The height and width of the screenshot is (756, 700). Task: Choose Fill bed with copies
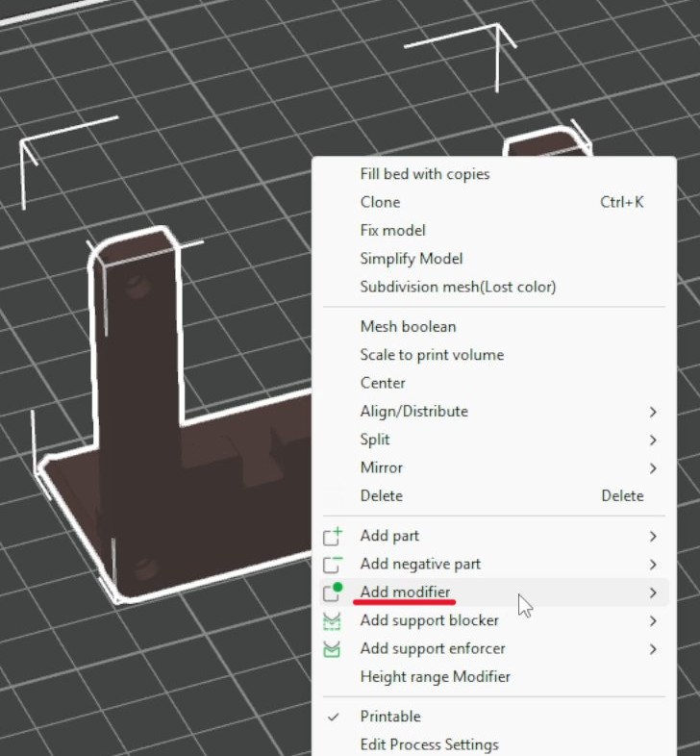pos(425,174)
